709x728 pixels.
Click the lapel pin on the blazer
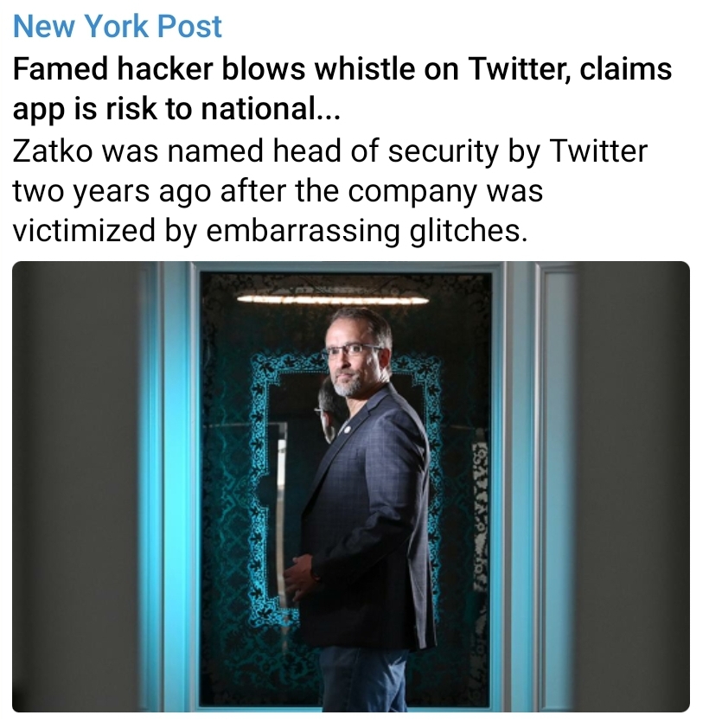(x=347, y=429)
